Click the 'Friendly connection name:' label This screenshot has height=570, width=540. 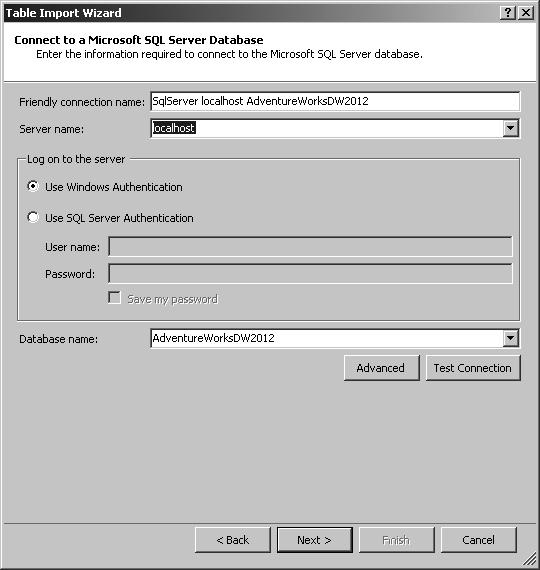coord(82,102)
